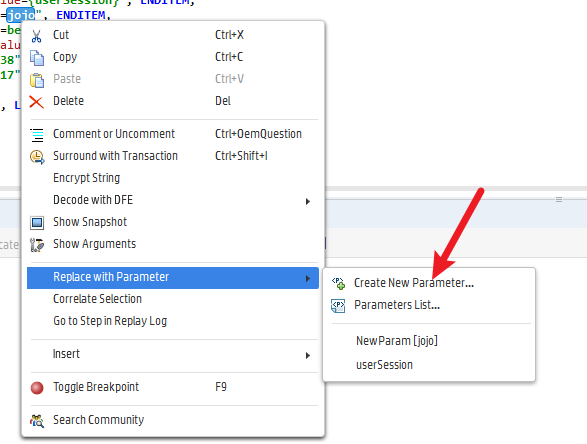Screen dimensions: 587x444
Task: Click the Create New Parameter plus icon
Action: [x=338, y=283]
